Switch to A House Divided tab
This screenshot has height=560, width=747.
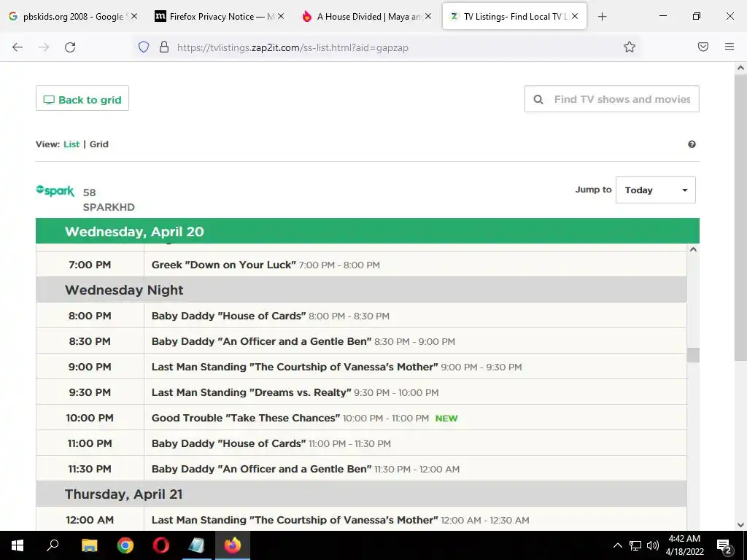[367, 16]
